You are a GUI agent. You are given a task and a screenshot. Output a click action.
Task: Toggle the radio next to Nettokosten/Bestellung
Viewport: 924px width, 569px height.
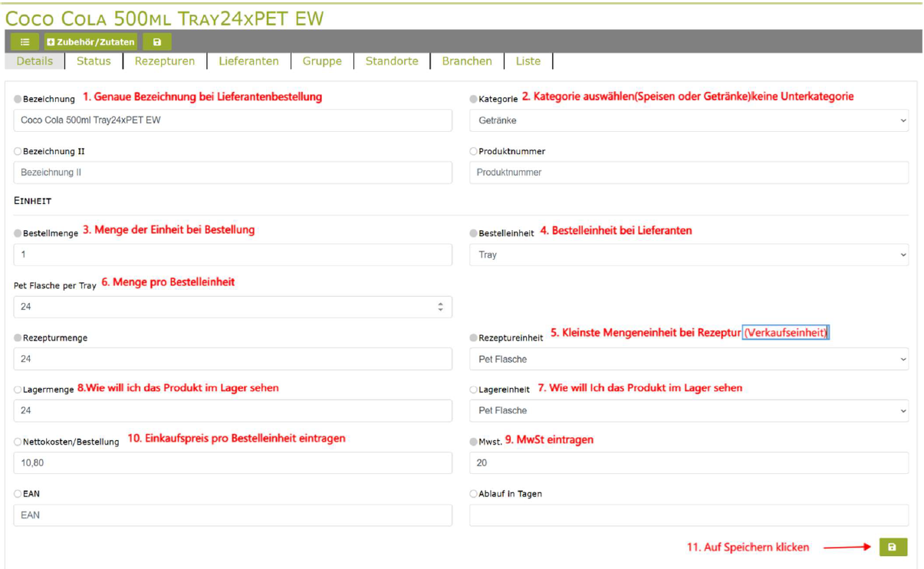click(18, 442)
